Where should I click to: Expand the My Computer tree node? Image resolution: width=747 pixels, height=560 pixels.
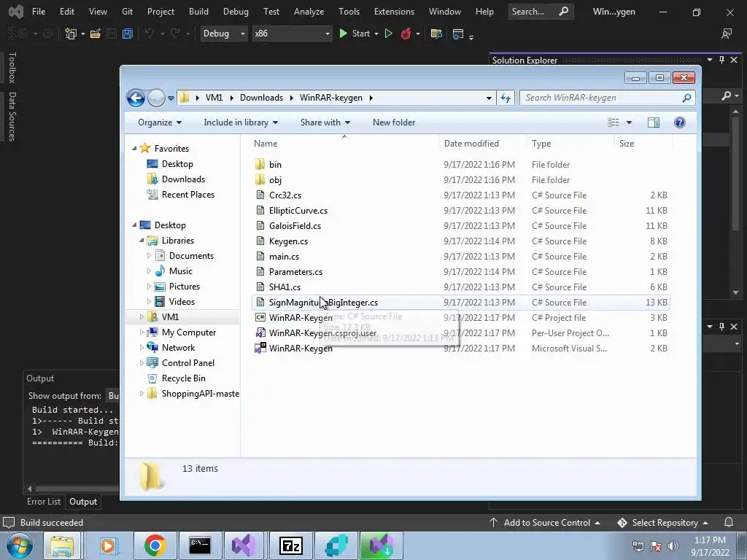pos(142,332)
